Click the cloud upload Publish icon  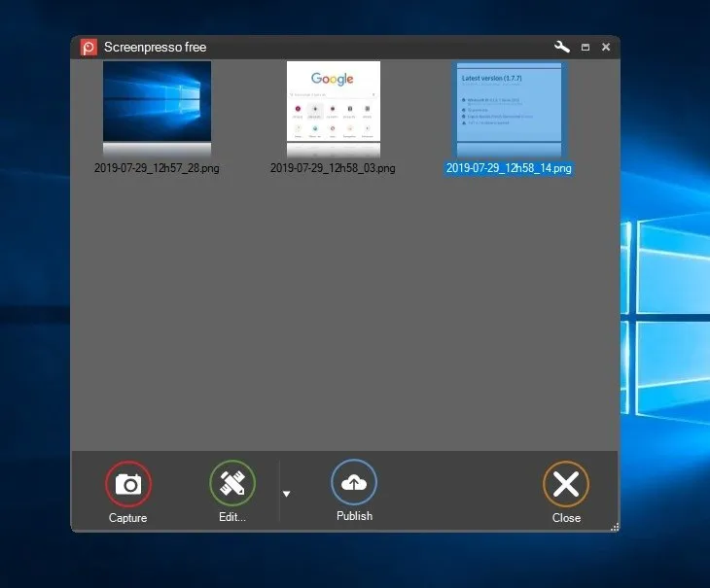pos(354,482)
